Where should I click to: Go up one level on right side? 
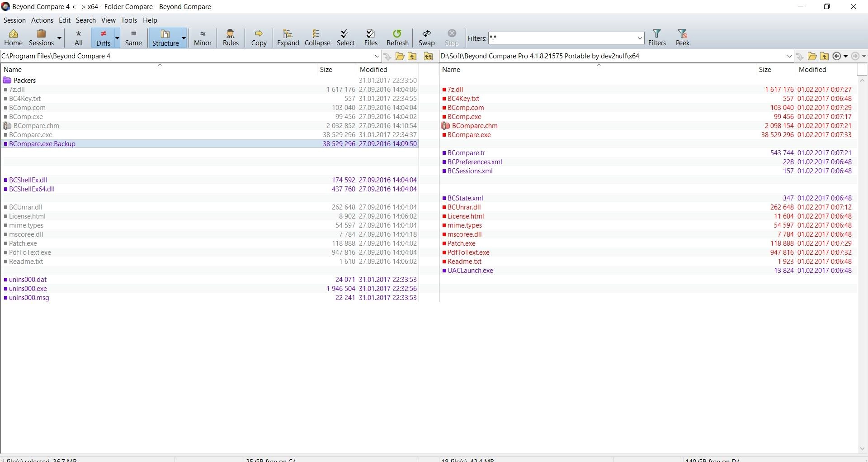point(824,56)
